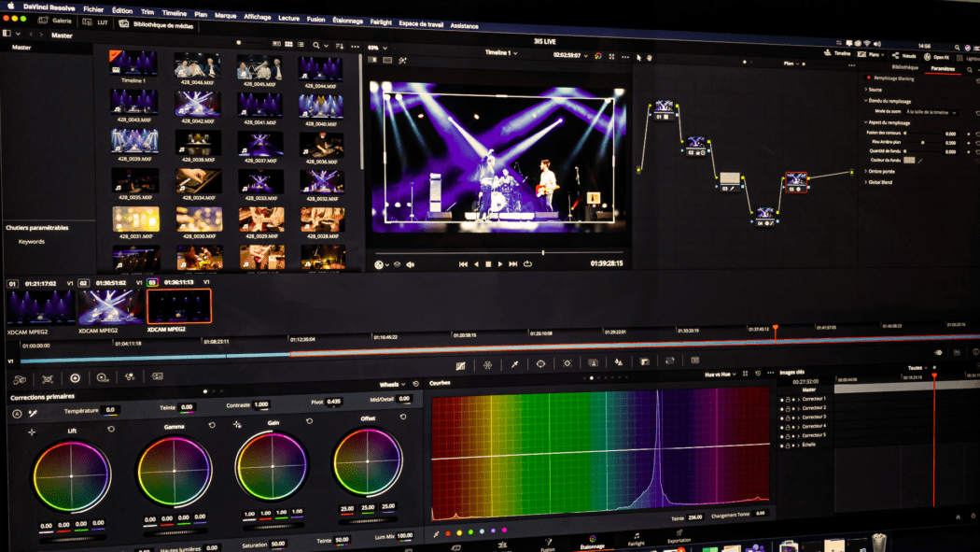Open the Toutes keyframes filter dropdown
Viewport: 980px width, 552px height.
pyautogui.click(x=917, y=368)
